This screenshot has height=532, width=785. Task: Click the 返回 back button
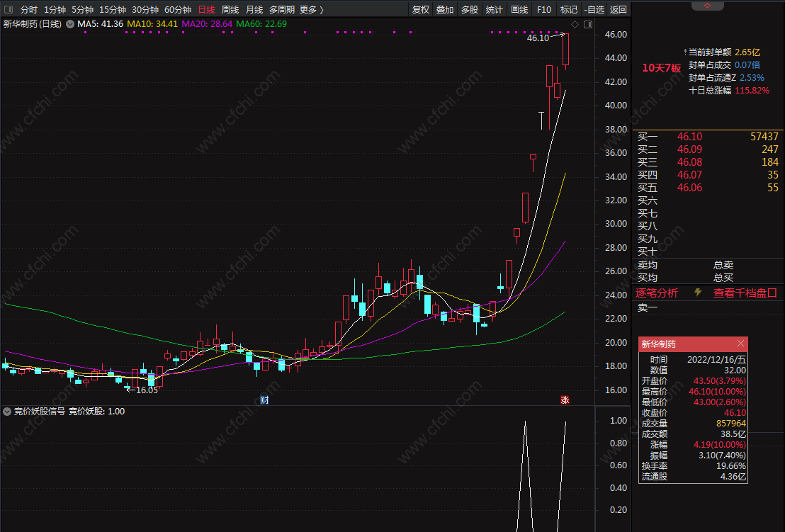tap(619, 9)
